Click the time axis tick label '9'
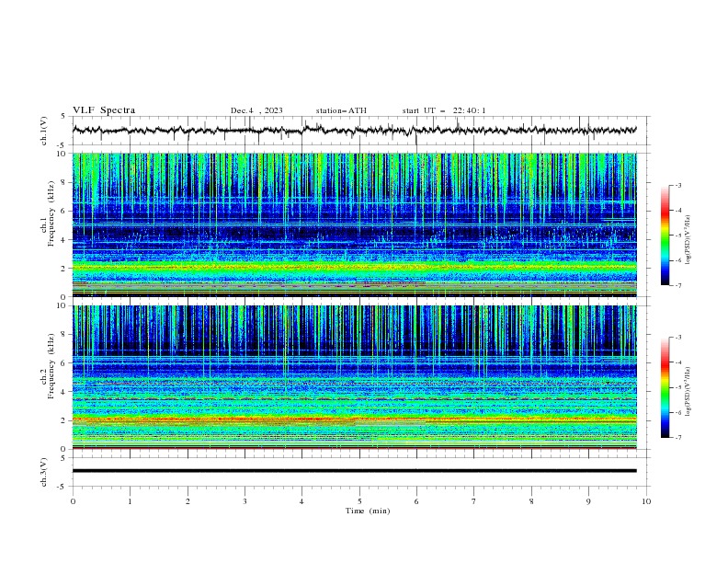728x563 pixels. (x=588, y=501)
